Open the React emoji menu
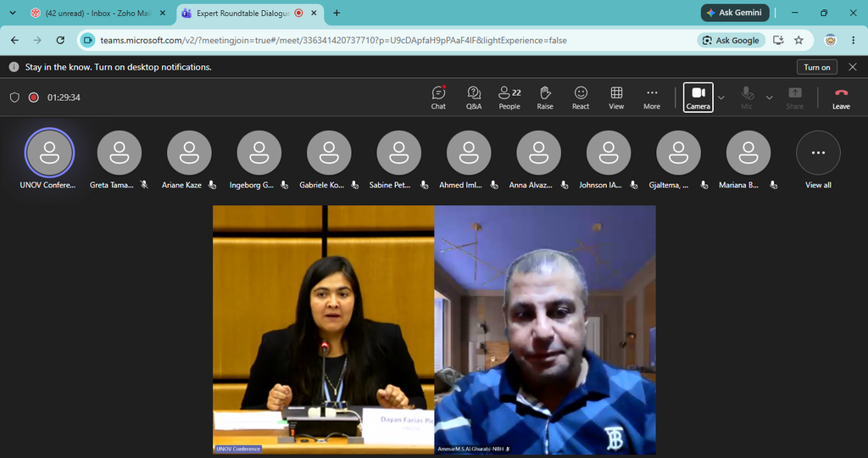 (580, 98)
